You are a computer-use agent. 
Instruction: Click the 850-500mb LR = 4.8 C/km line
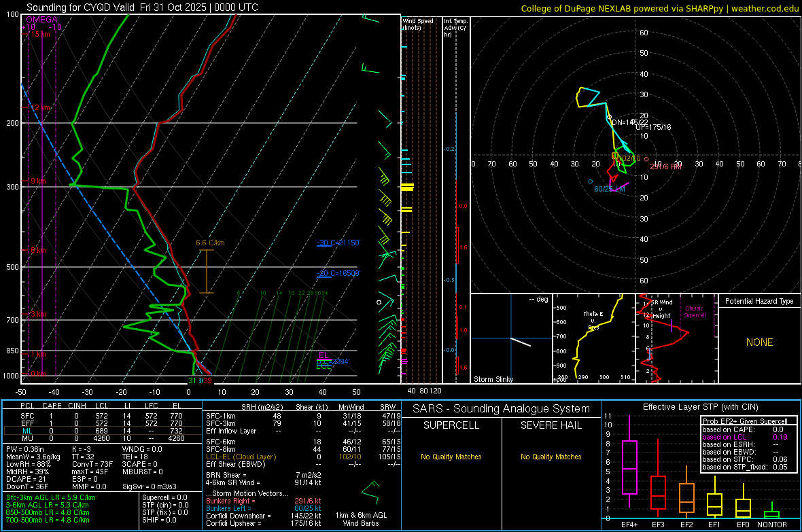click(x=48, y=512)
